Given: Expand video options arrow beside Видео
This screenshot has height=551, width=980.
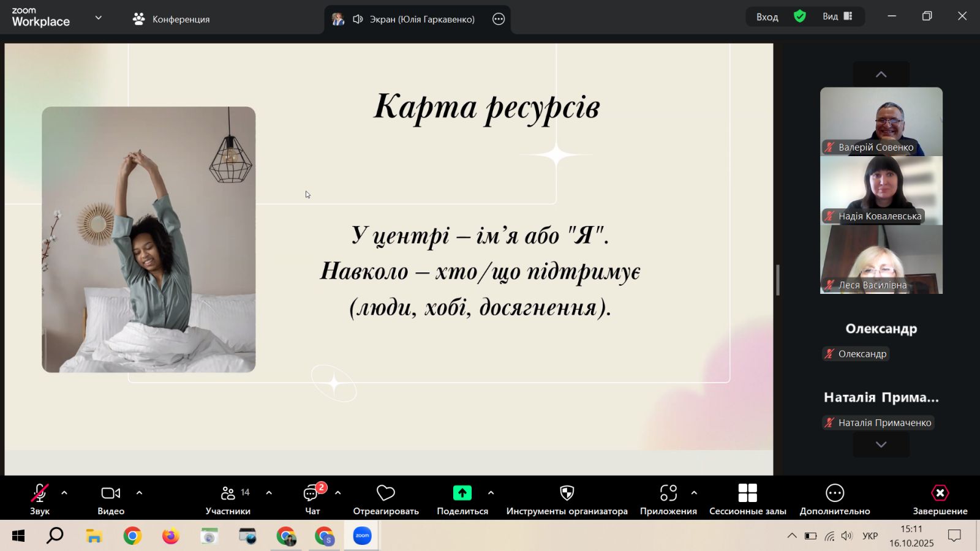Looking at the screenshot, I should point(139,493).
